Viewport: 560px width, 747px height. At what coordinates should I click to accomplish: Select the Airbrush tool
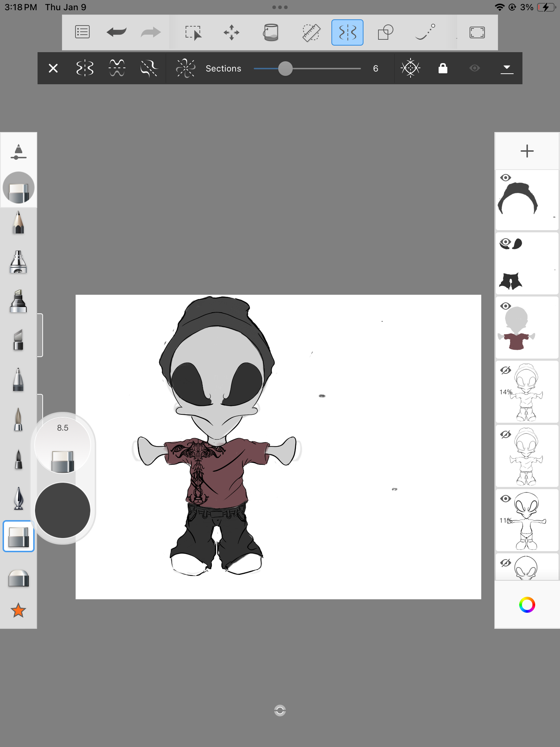(18, 262)
